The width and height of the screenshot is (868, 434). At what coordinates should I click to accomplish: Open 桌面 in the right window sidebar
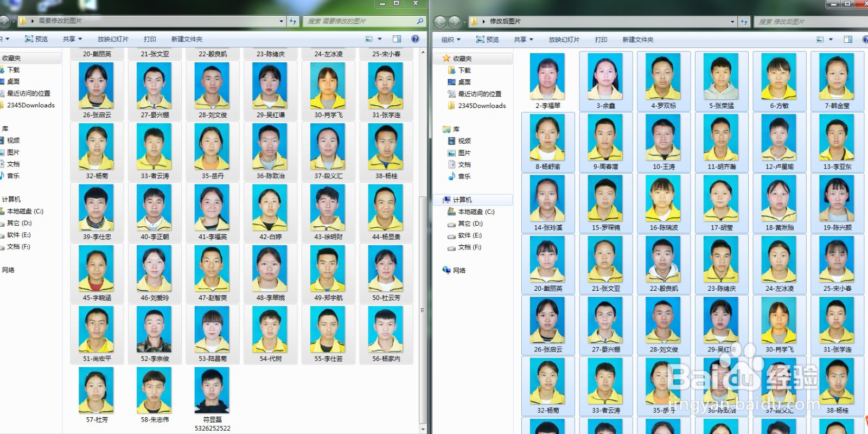click(459, 82)
